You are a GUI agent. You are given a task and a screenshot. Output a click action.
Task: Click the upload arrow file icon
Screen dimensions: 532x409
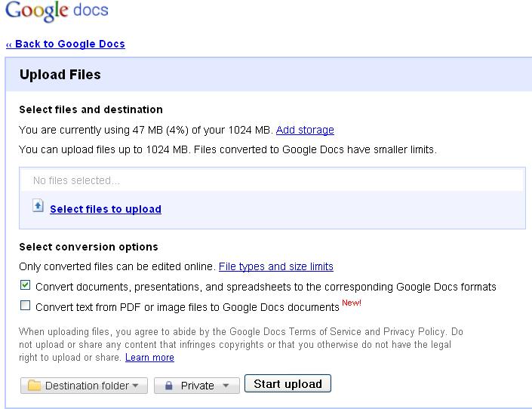38,206
